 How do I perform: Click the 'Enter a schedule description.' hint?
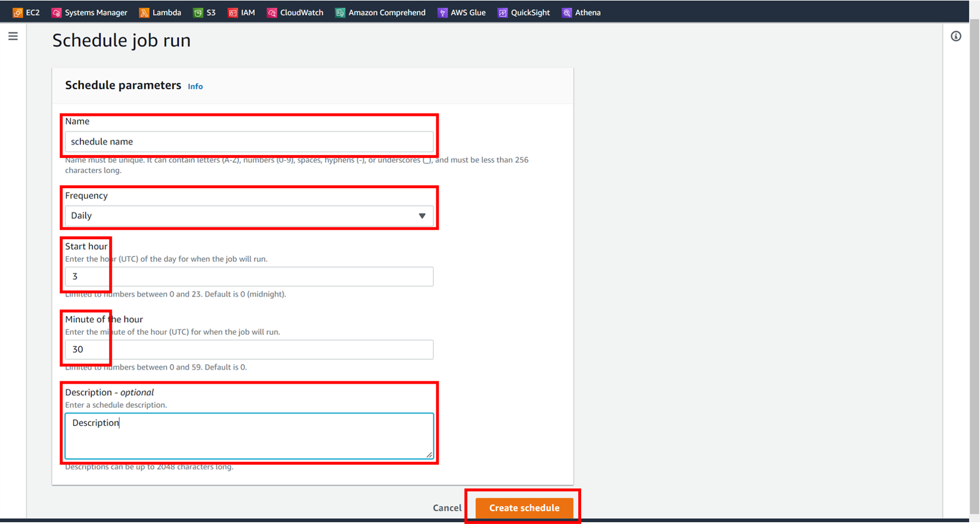[x=116, y=405]
